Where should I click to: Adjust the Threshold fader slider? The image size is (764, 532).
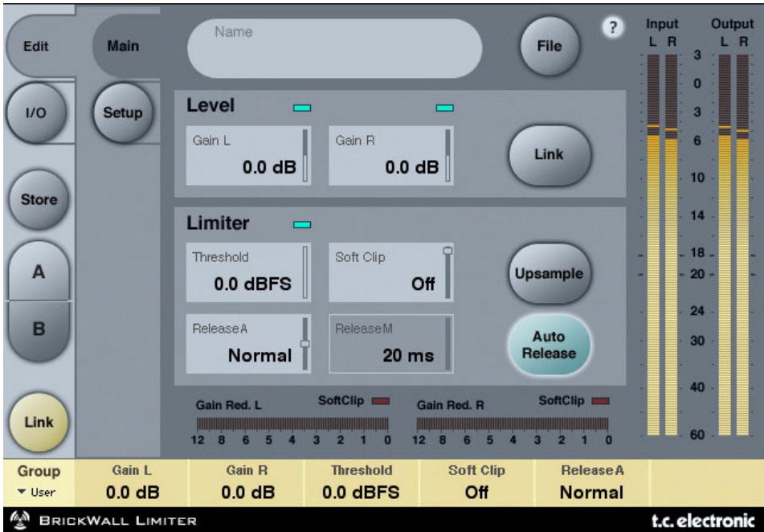(x=305, y=272)
